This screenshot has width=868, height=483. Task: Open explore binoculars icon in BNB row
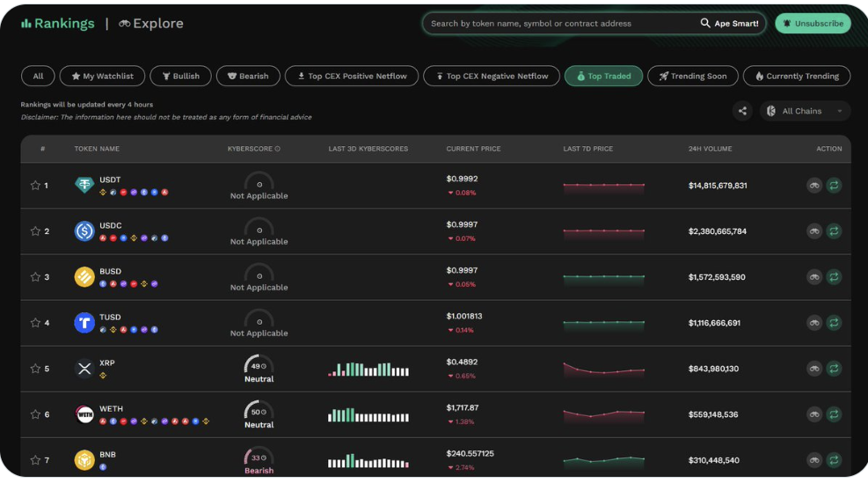click(x=814, y=460)
